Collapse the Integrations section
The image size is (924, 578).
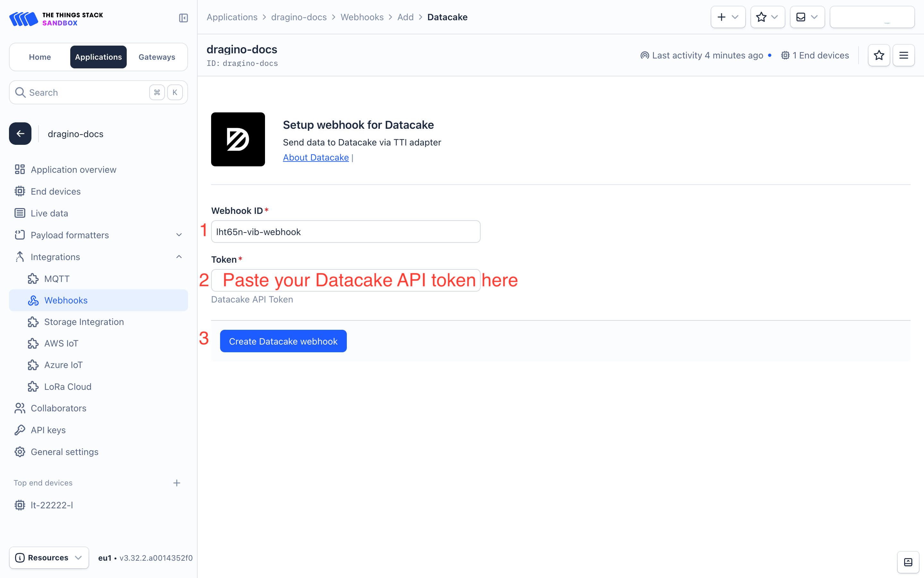98,257
